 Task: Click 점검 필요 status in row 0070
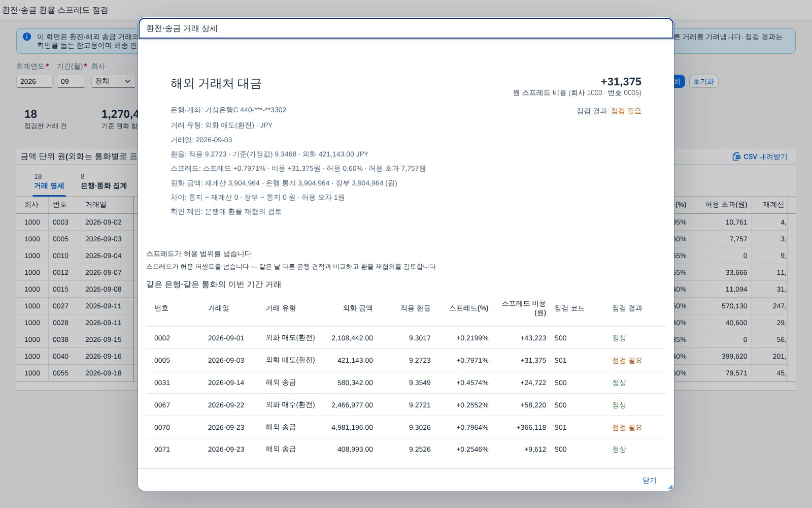(x=627, y=427)
